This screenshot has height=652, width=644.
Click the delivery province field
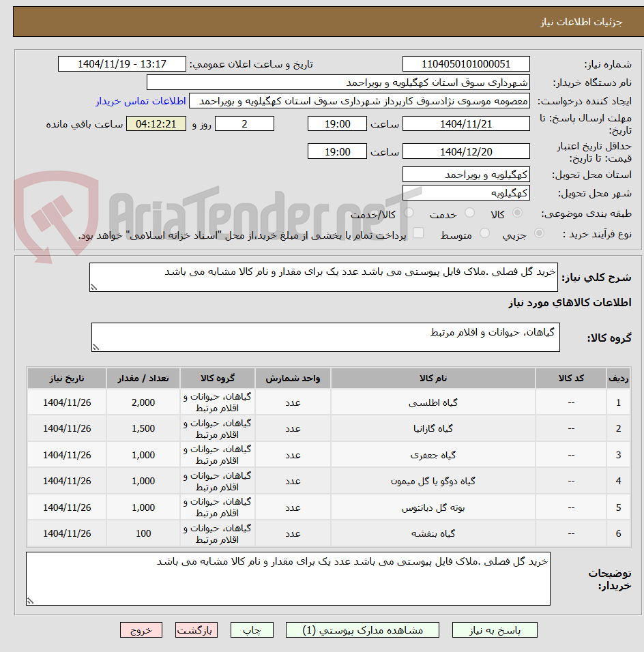(466, 174)
